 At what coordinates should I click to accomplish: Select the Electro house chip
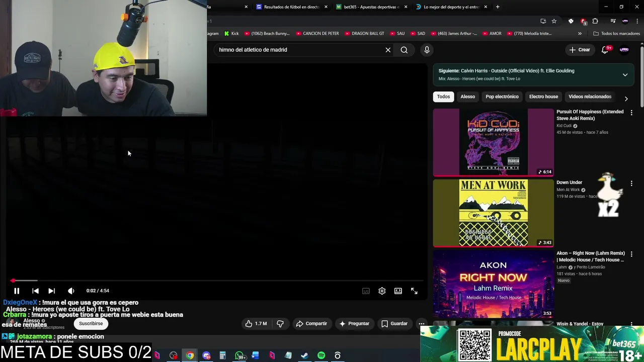coord(543,97)
